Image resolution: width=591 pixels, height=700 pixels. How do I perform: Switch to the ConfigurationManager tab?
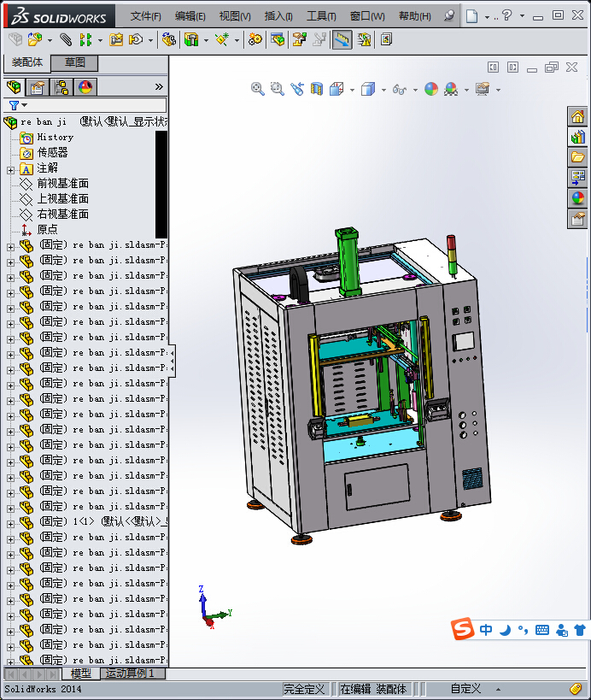click(x=61, y=86)
